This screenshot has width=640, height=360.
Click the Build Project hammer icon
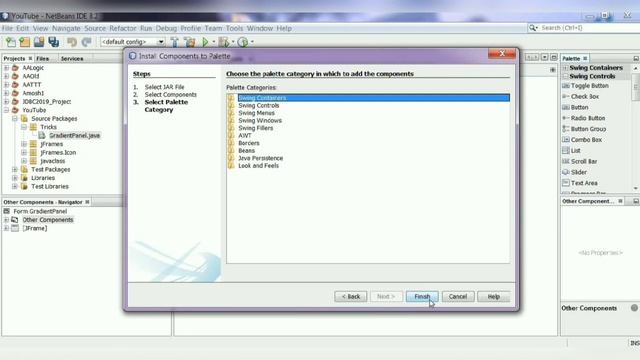(x=175, y=42)
